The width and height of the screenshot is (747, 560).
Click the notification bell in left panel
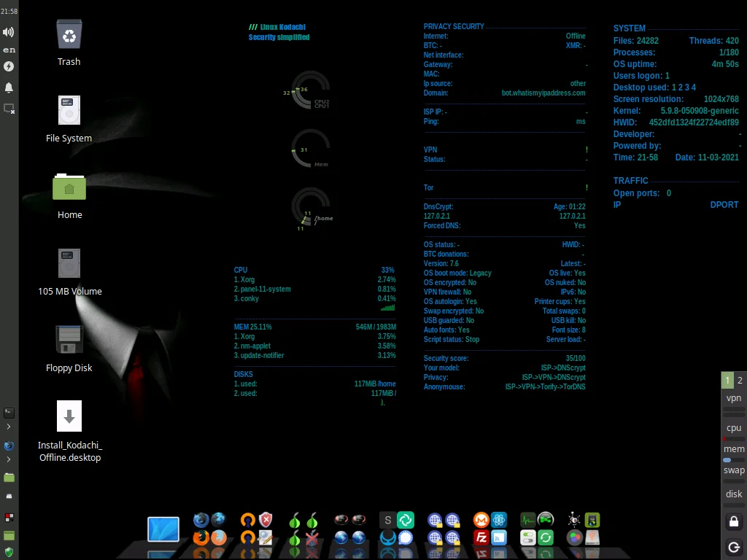point(9,87)
